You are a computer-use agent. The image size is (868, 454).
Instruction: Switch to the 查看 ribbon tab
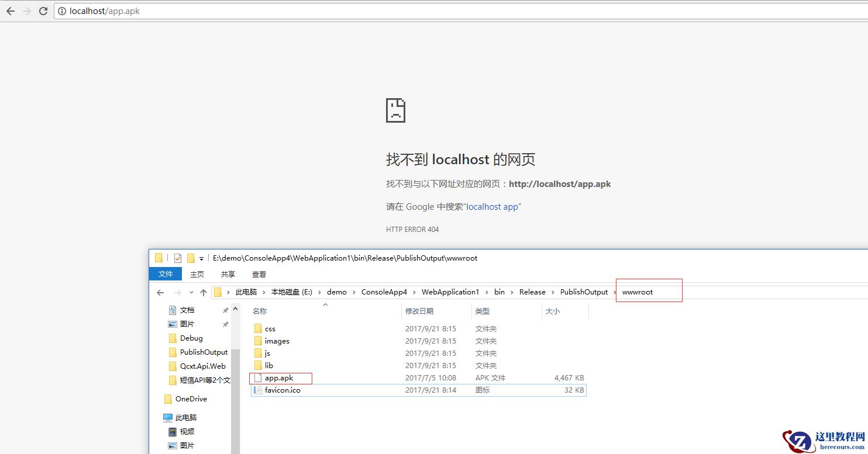coord(259,274)
